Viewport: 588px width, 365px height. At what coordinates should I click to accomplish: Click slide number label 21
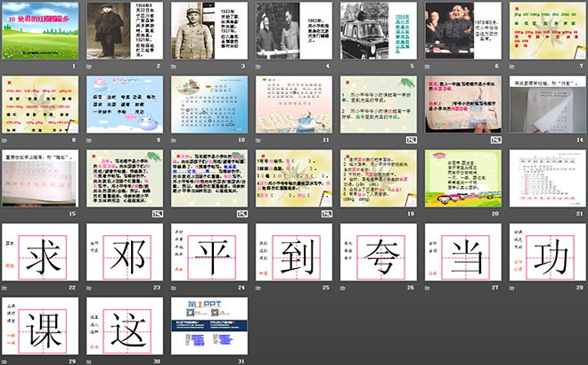coord(579,214)
